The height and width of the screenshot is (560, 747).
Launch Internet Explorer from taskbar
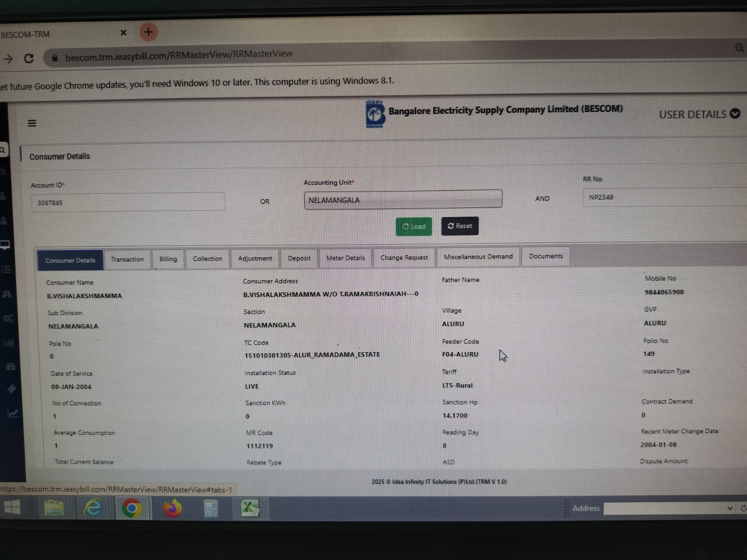point(92,508)
